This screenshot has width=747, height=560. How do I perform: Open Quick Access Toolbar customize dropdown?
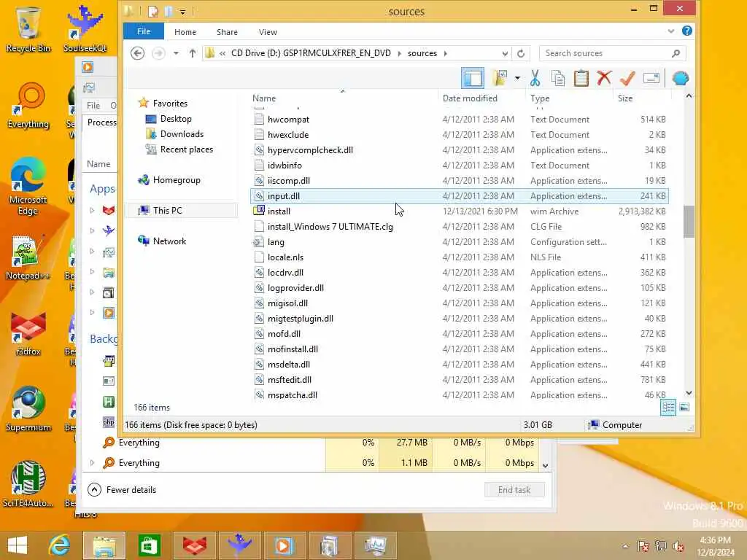[x=182, y=12]
